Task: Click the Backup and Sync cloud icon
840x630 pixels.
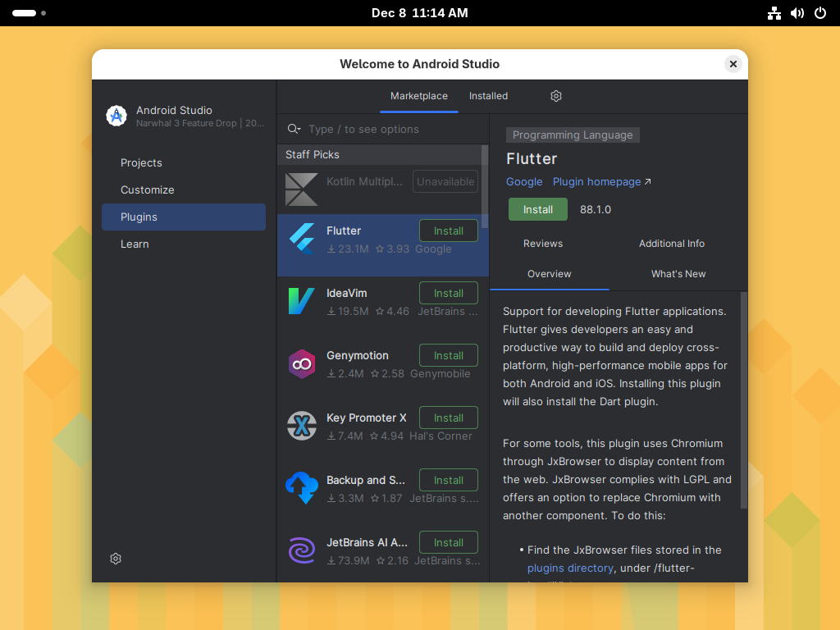Action: [301, 488]
